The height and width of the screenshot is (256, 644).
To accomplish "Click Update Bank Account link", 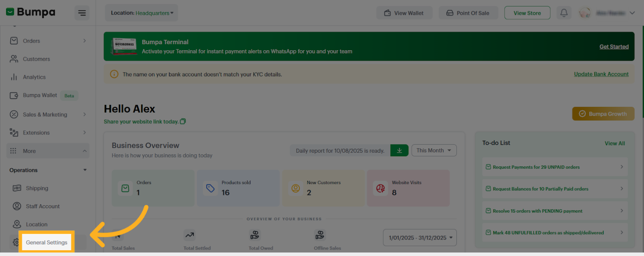I will 601,74.
